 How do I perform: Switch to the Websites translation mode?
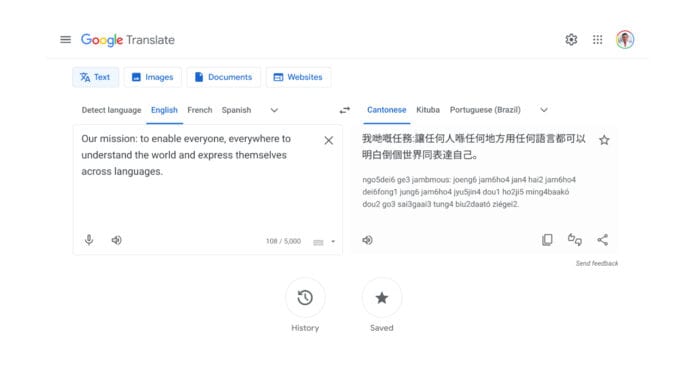tap(298, 77)
